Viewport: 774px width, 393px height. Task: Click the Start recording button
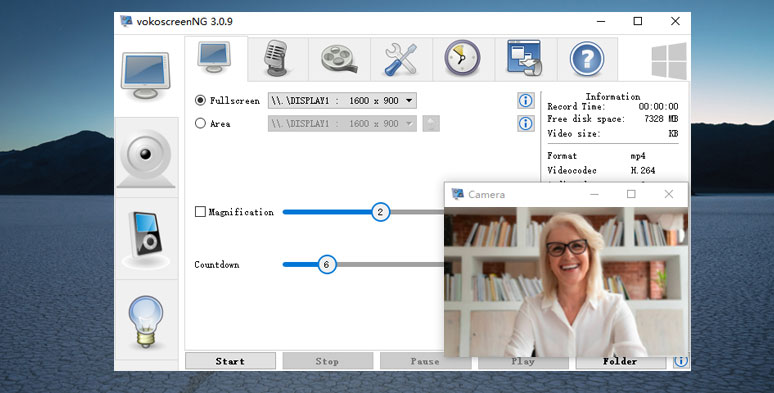point(231,361)
